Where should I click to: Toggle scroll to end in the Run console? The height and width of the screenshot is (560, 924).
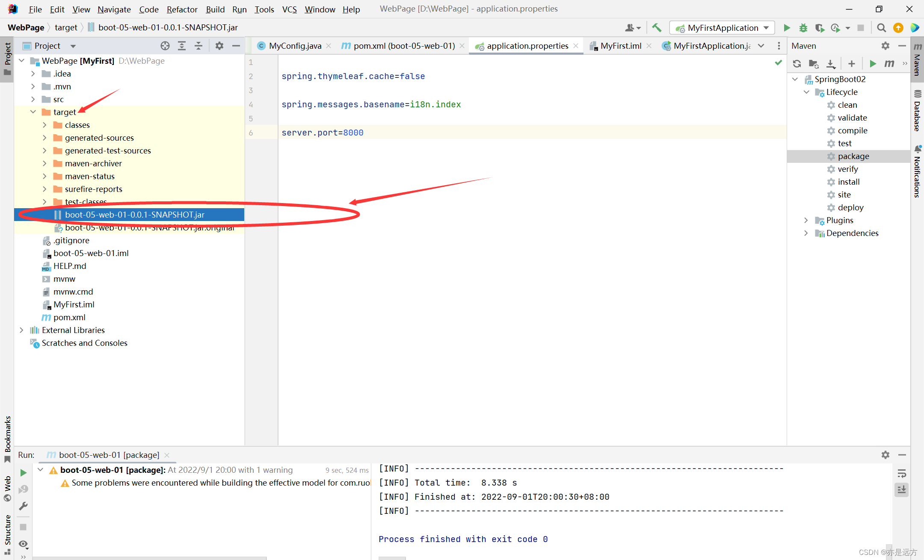(x=902, y=489)
